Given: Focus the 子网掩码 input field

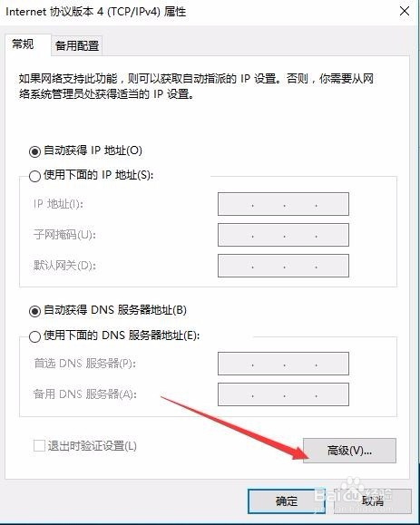Looking at the screenshot, I should pyautogui.click(x=283, y=235).
